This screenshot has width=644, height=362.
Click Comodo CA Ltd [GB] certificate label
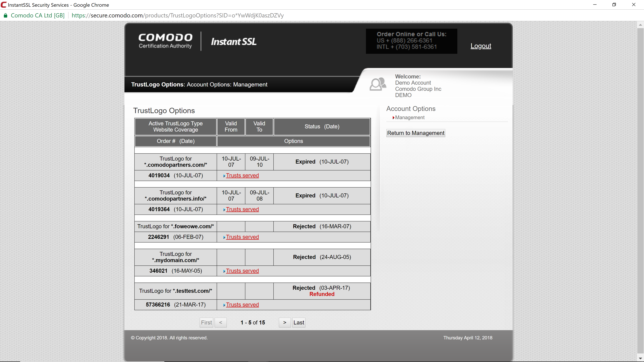coord(38,15)
